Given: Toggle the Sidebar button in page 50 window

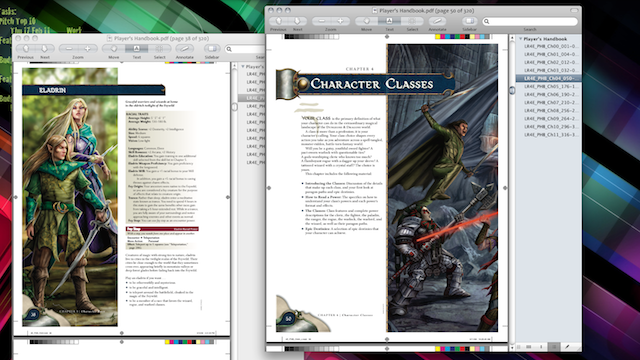Looking at the screenshot, I should [470, 21].
